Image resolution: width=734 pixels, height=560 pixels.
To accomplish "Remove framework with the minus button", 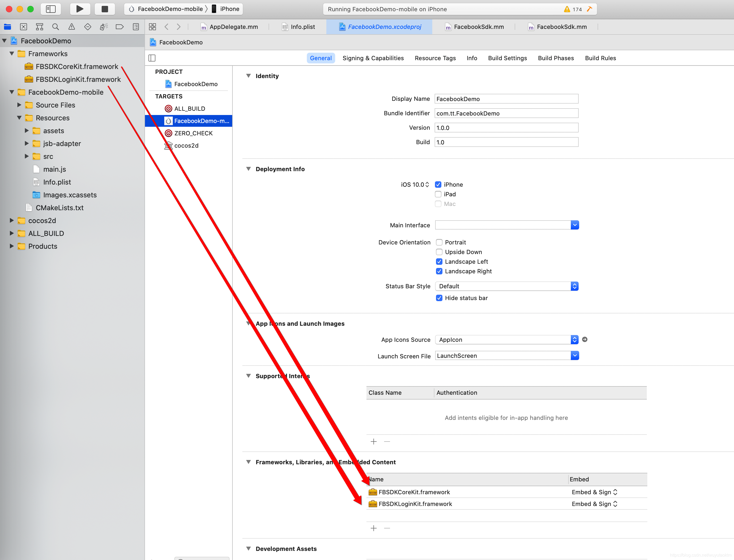I will coord(387,528).
